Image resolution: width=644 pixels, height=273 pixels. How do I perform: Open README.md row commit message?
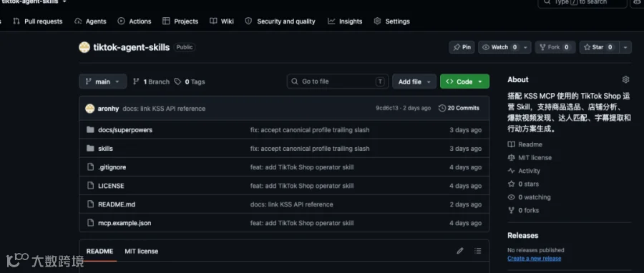[292, 204]
